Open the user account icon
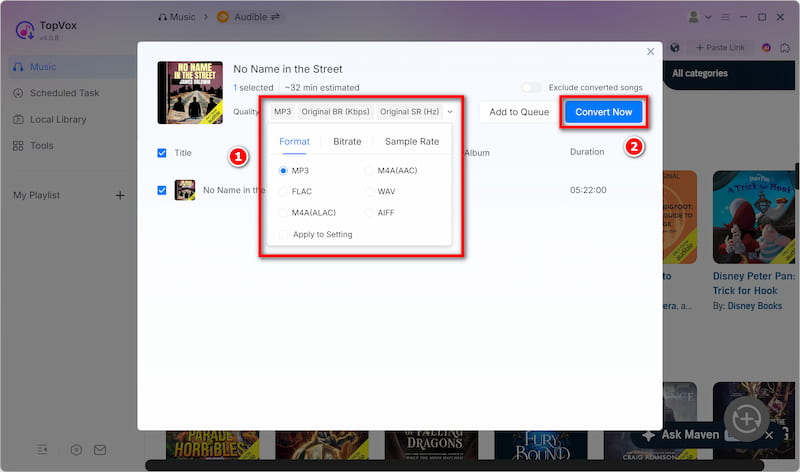The image size is (800, 472). 693,17
